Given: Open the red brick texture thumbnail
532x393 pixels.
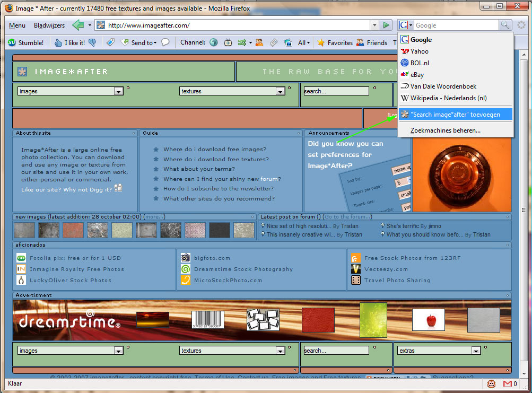Looking at the screenshot, I should [x=73, y=230].
